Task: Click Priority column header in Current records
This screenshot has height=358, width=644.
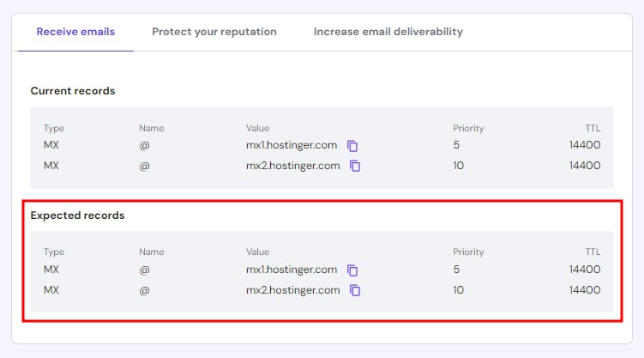Action: 468,128
